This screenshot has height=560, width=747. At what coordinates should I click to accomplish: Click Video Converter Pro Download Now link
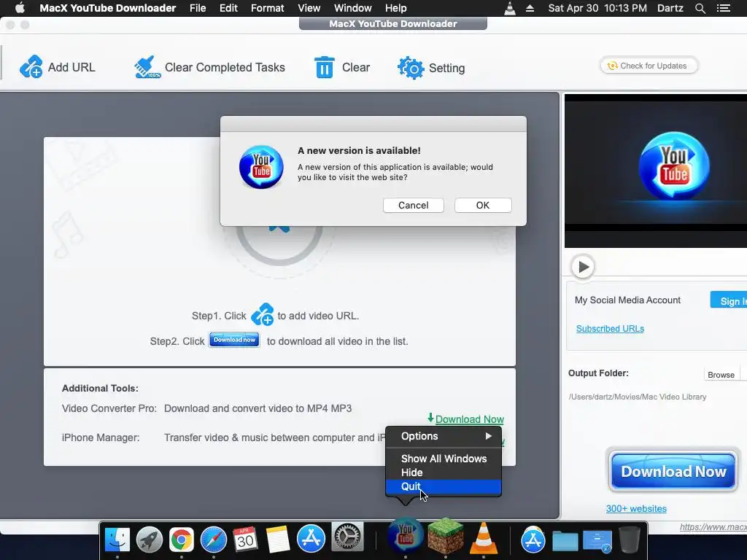coord(469,419)
